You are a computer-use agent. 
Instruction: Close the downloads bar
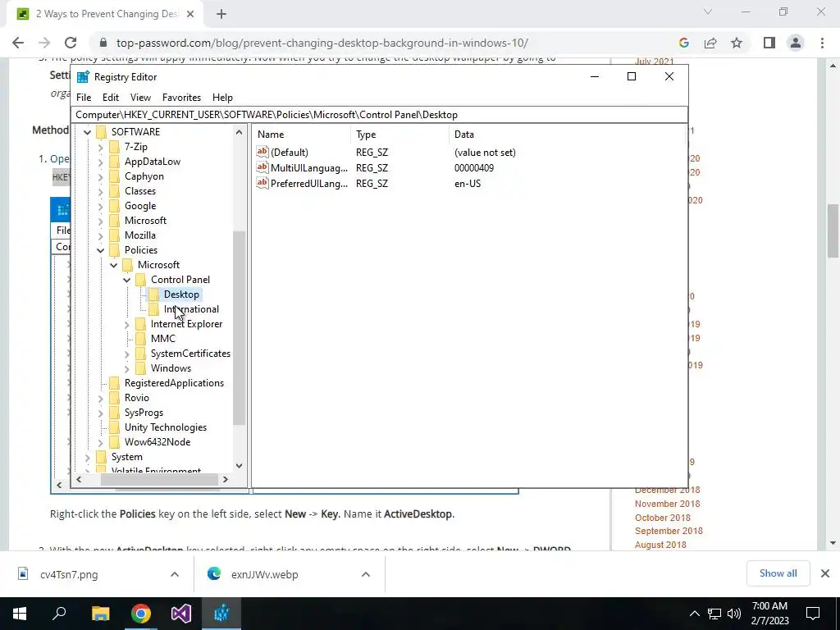point(825,573)
